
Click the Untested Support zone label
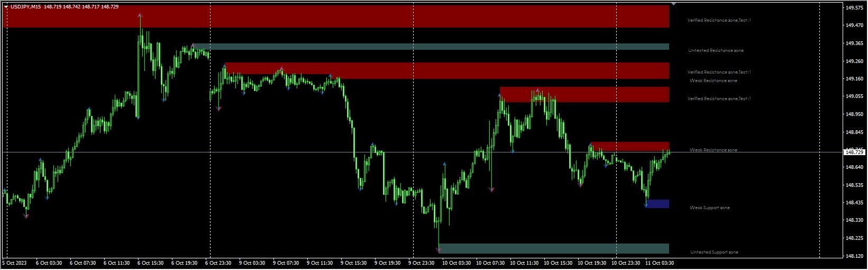point(714,253)
